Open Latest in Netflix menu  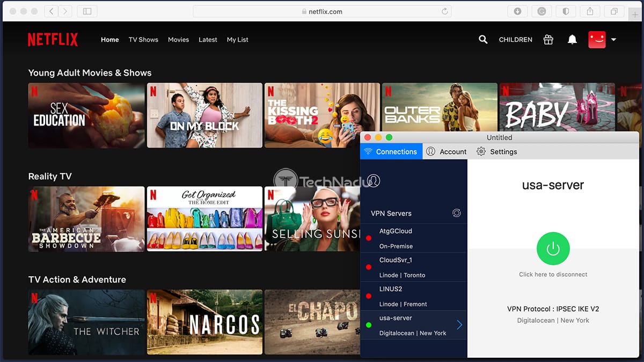click(208, 40)
